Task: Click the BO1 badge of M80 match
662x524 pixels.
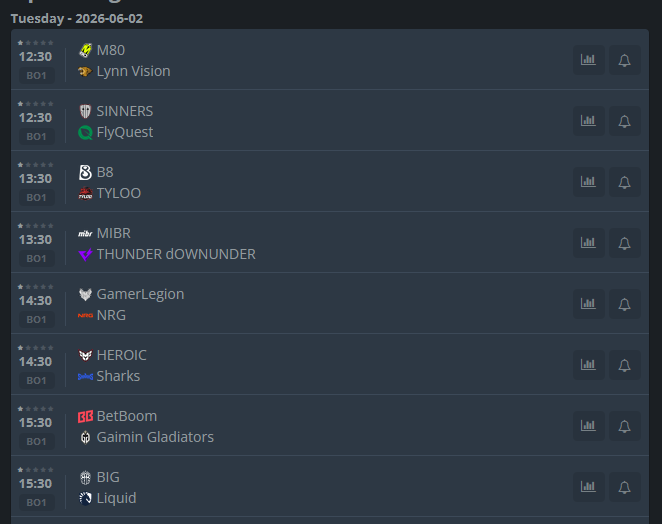Action: [36, 76]
